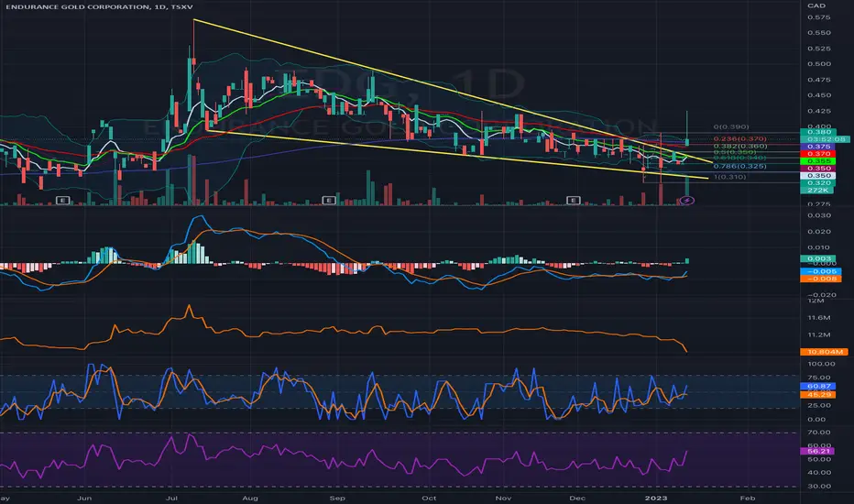
Task: Click the Fibonacci 0.786(0.325) level label
Action: point(739,166)
